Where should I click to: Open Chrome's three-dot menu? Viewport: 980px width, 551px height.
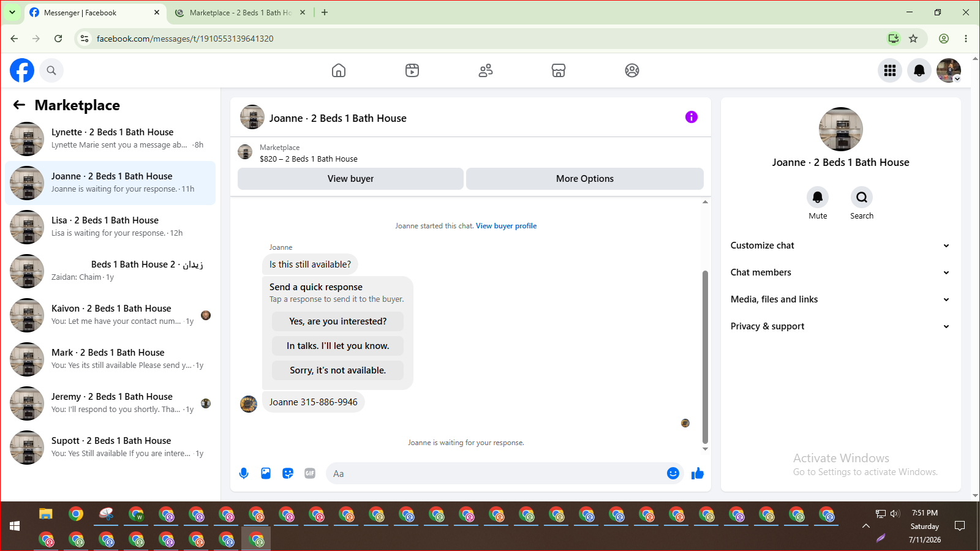[x=966, y=39]
